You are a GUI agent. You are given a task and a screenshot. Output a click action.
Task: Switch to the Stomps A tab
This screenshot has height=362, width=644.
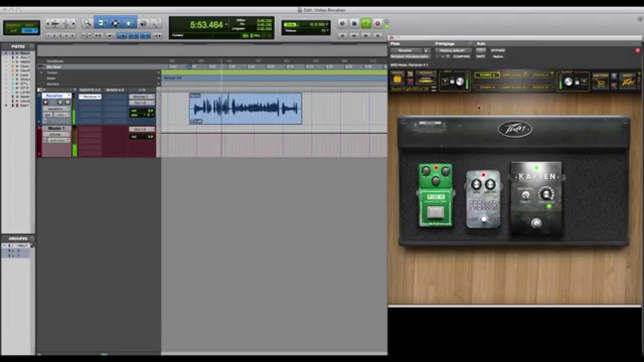pos(487,75)
